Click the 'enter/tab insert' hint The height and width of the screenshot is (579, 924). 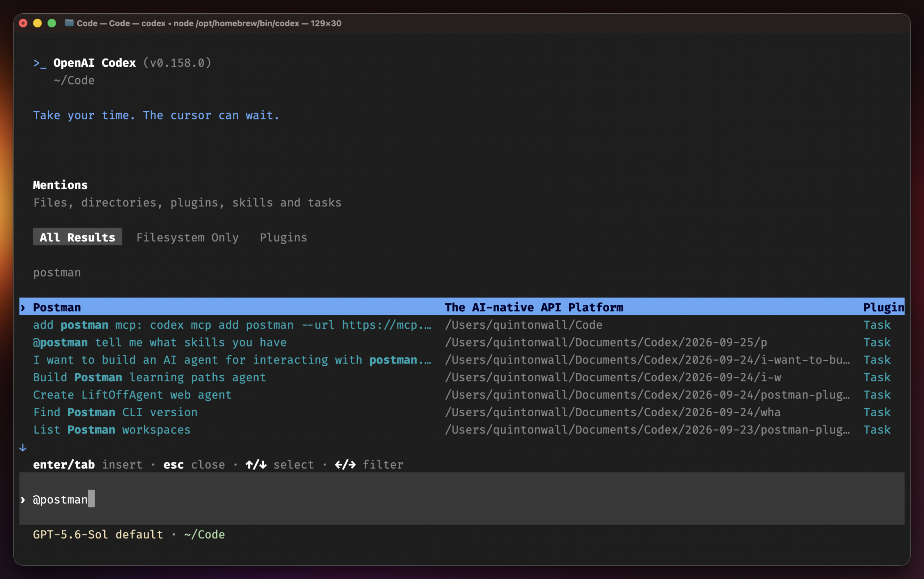point(88,465)
